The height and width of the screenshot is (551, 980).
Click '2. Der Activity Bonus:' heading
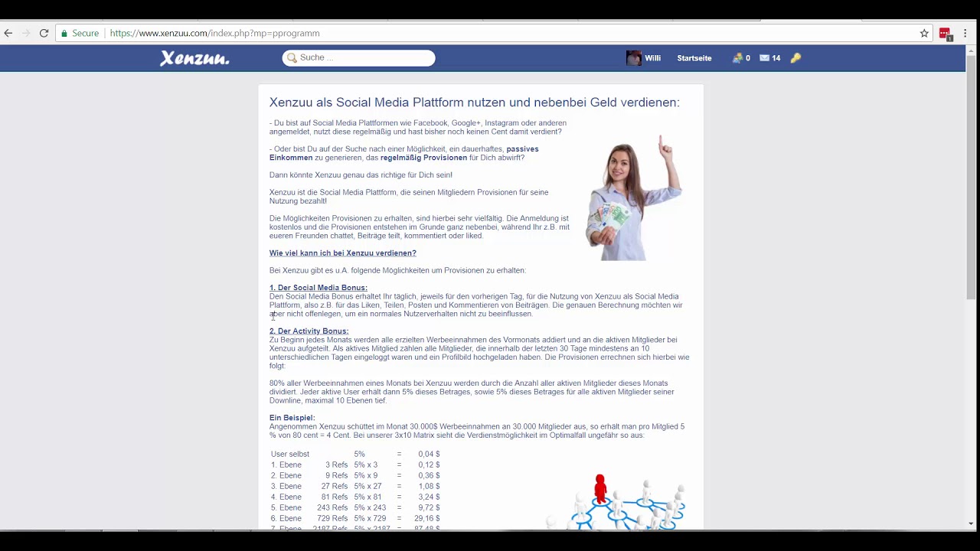[x=309, y=331]
